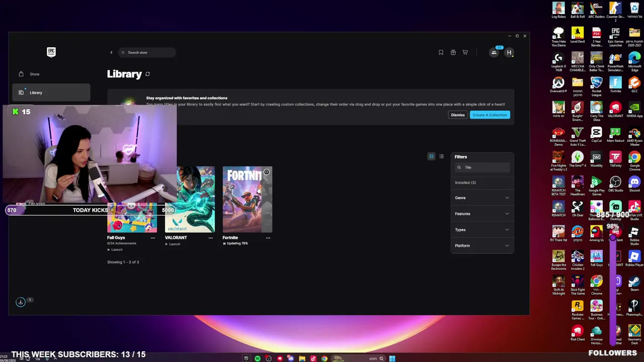644x362 pixels.
Task: Open File Explorer from the taskbar
Action: point(302,358)
